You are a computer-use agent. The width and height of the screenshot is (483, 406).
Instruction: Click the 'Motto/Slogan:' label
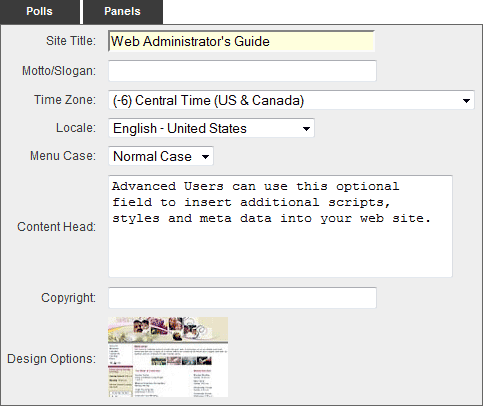(x=59, y=71)
